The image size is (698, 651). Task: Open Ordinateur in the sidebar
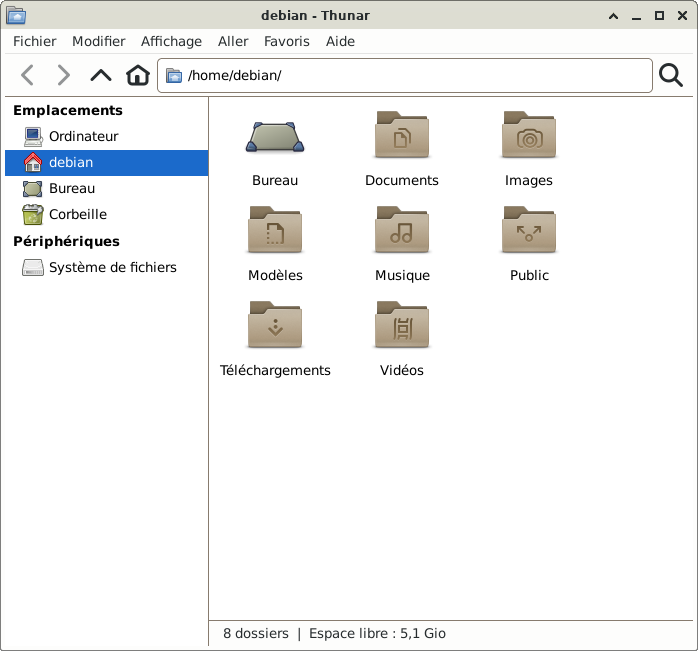[x=107, y=136]
